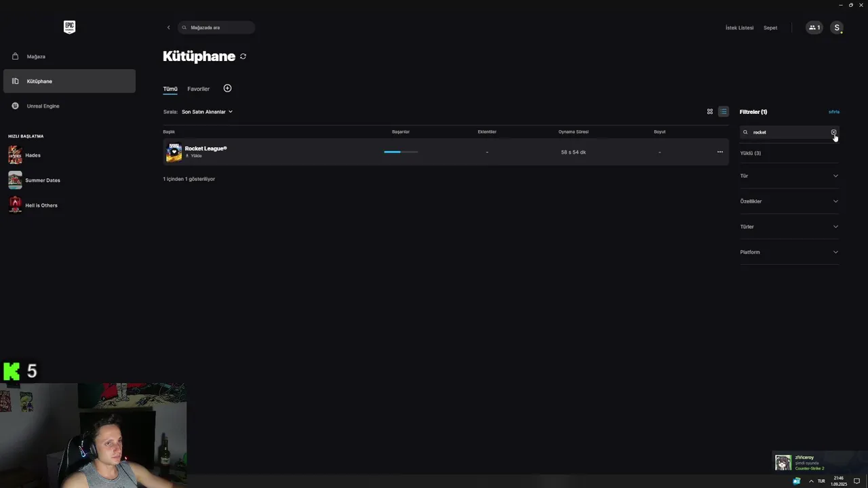Click the blue tray app icon
Viewport: 868px width, 488px height.
click(x=797, y=481)
